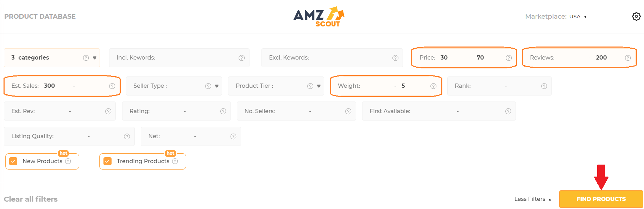The width and height of the screenshot is (644, 209).
Task: Click the Rank filter question mark
Action: [544, 86]
